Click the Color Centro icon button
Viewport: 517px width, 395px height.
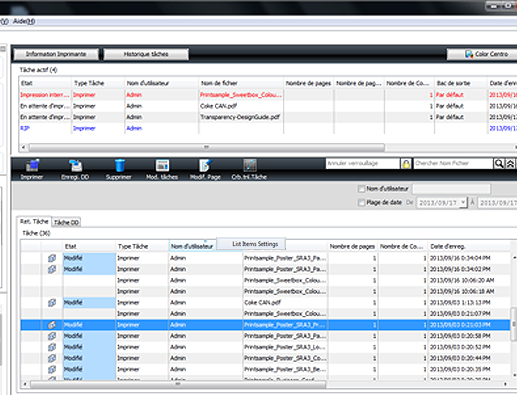pyautogui.click(x=482, y=54)
